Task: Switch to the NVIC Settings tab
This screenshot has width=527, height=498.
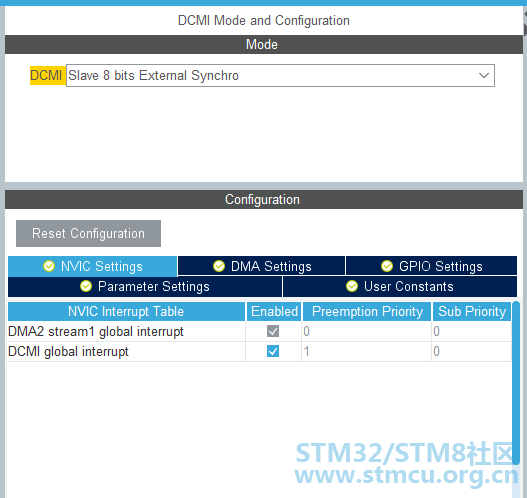Action: (x=92, y=266)
